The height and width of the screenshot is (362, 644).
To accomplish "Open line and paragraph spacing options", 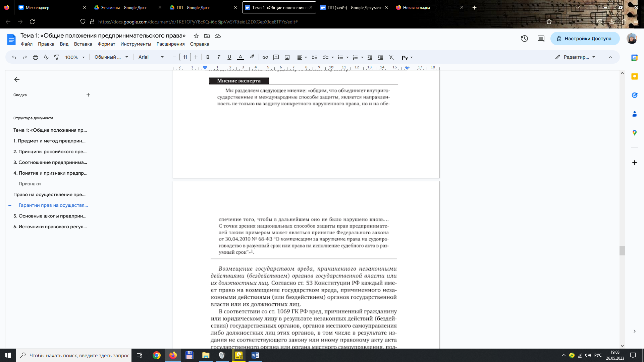I will point(315,57).
